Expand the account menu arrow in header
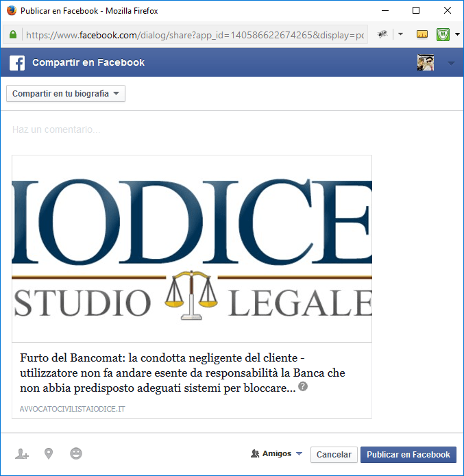The width and height of the screenshot is (464, 476). pos(451,63)
